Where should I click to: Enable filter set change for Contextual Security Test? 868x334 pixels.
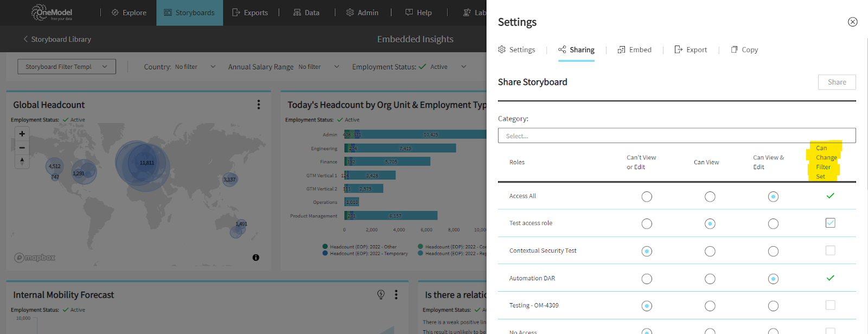click(x=830, y=251)
